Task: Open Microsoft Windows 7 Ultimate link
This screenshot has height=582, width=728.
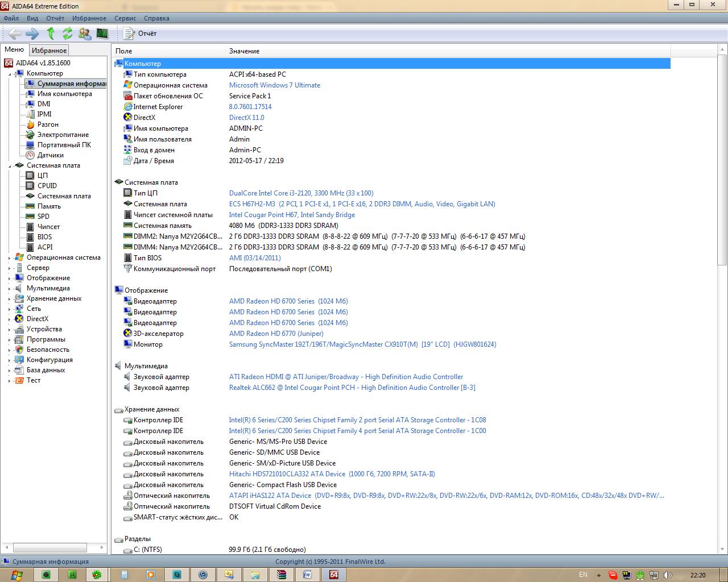Action: [275, 85]
